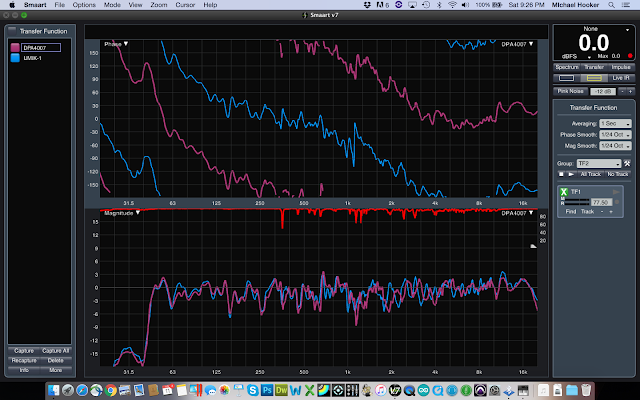The image size is (640, 400).
Task: Open Arduino from the dock
Action: pos(423,391)
